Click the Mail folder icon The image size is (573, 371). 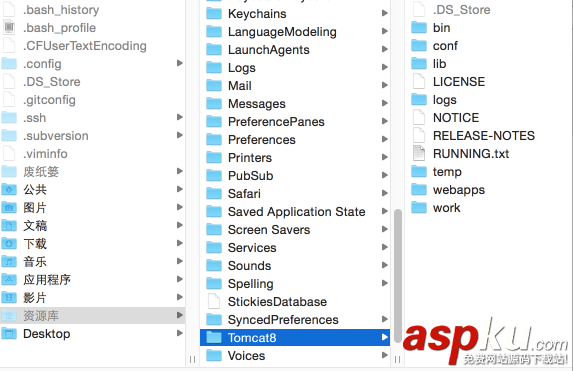[214, 86]
